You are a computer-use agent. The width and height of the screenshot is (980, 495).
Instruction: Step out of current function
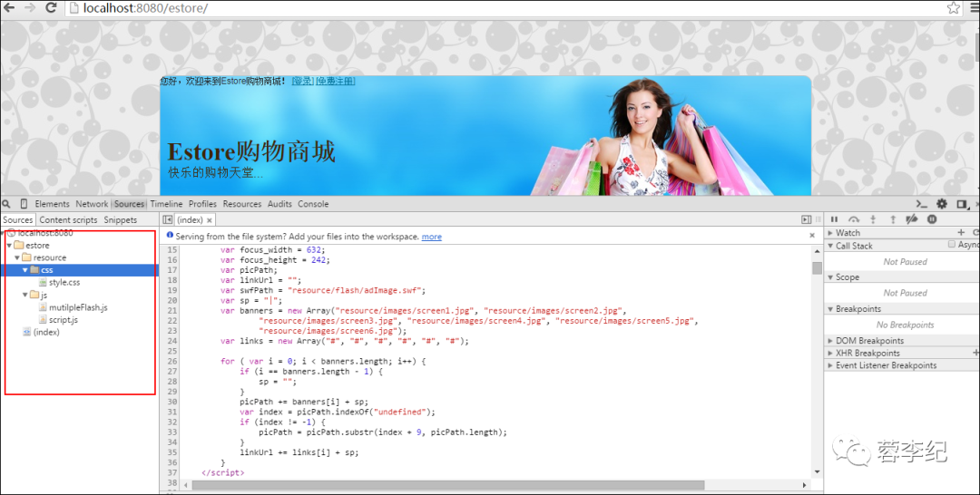pos(893,219)
